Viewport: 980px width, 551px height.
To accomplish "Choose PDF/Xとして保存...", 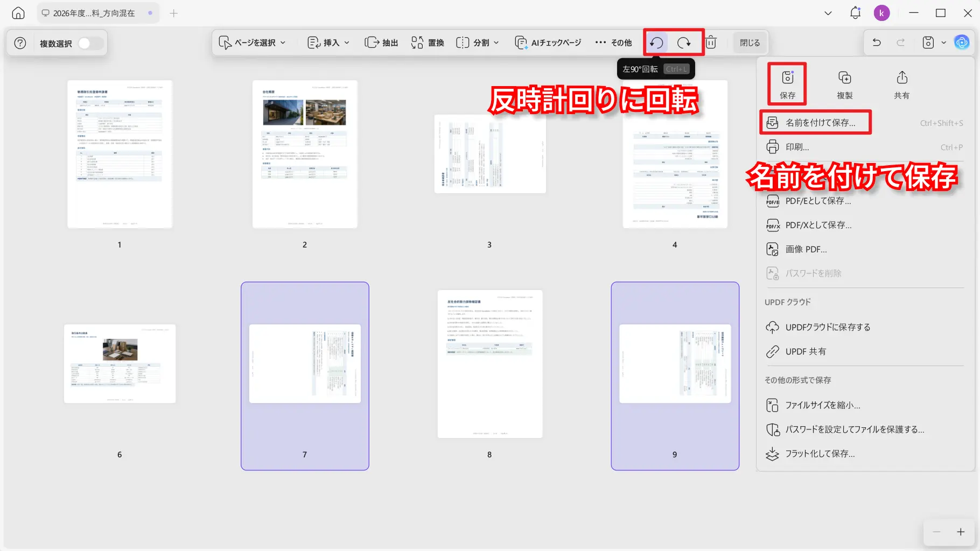I will [x=864, y=225].
